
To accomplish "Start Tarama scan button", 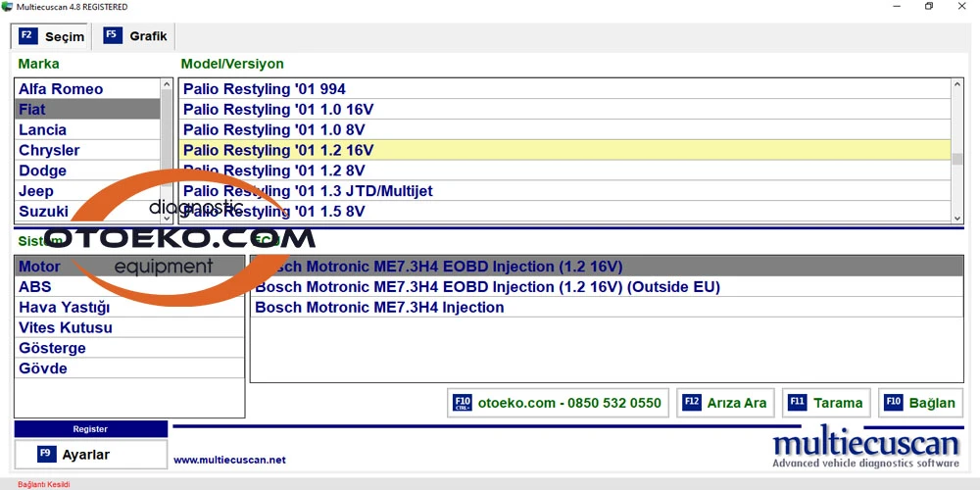I will pos(827,403).
